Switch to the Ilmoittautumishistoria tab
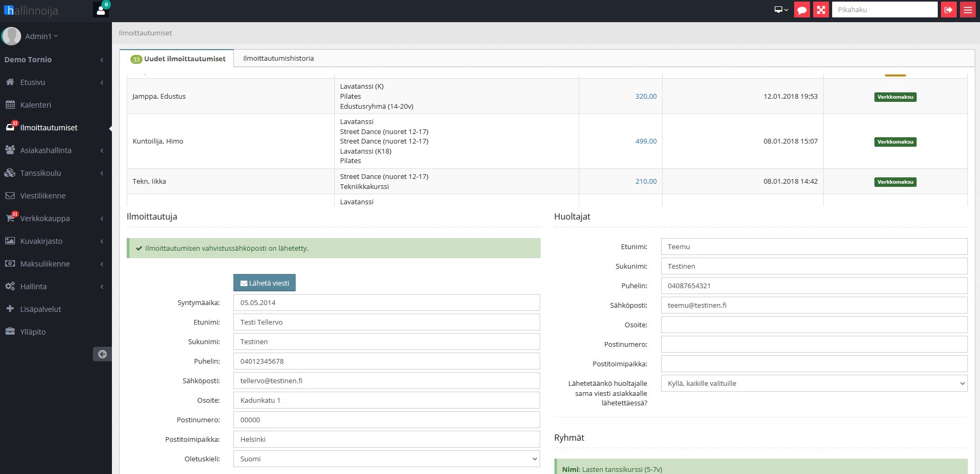The image size is (980, 474). tap(278, 59)
